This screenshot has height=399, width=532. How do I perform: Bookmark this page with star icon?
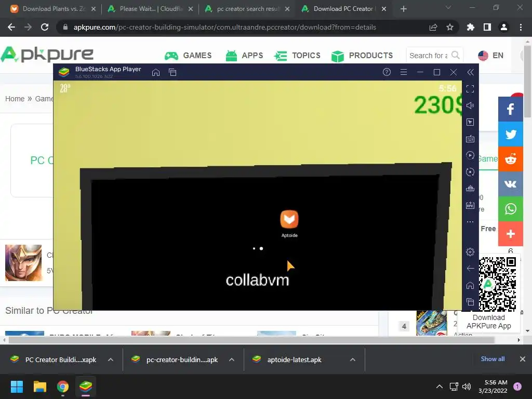(x=450, y=27)
